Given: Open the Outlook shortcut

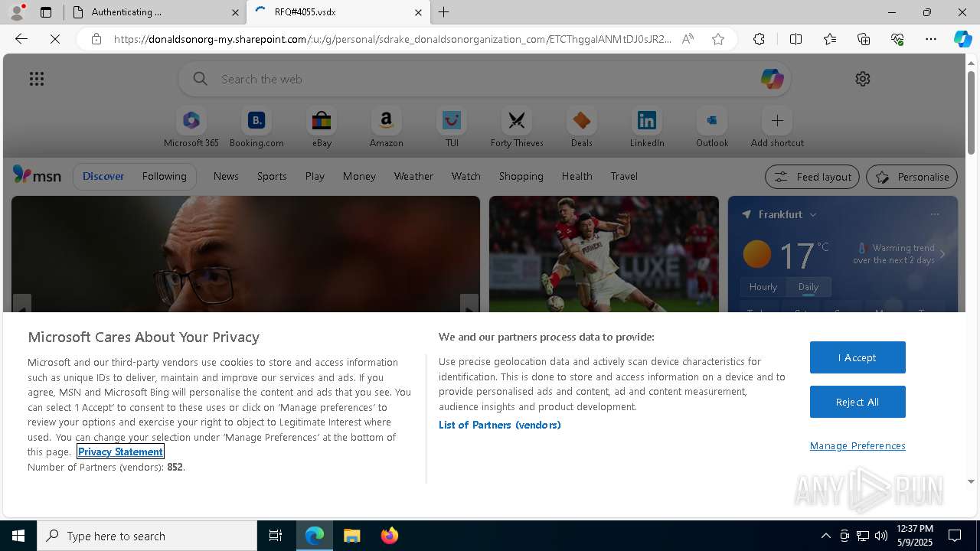Looking at the screenshot, I should point(712,127).
